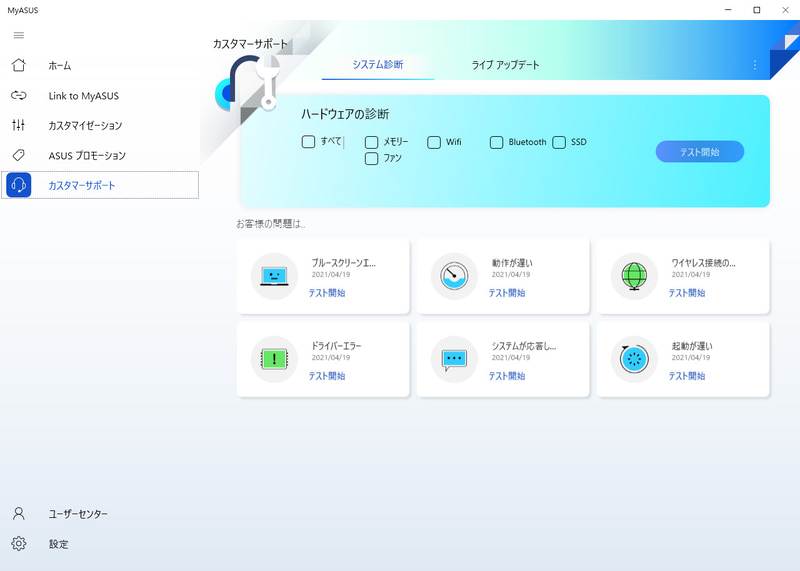Screen dimensions: 800x571
Task: Start test for ワイヤレス接続の... card
Action: (687, 293)
